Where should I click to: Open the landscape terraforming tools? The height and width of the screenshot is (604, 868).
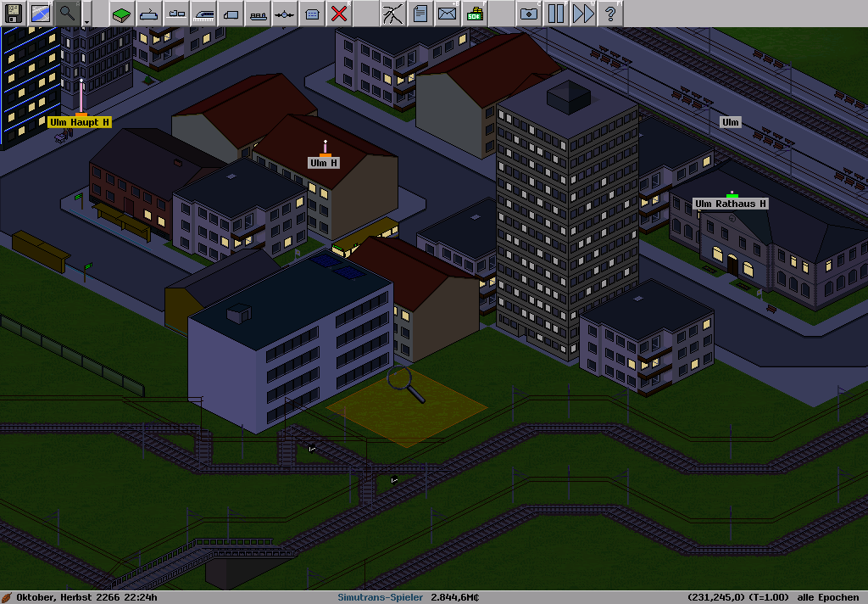[122, 13]
